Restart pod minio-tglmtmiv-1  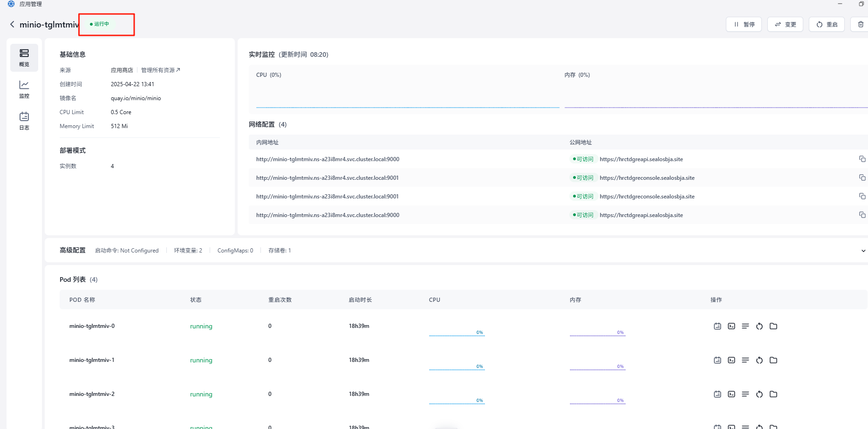point(759,360)
